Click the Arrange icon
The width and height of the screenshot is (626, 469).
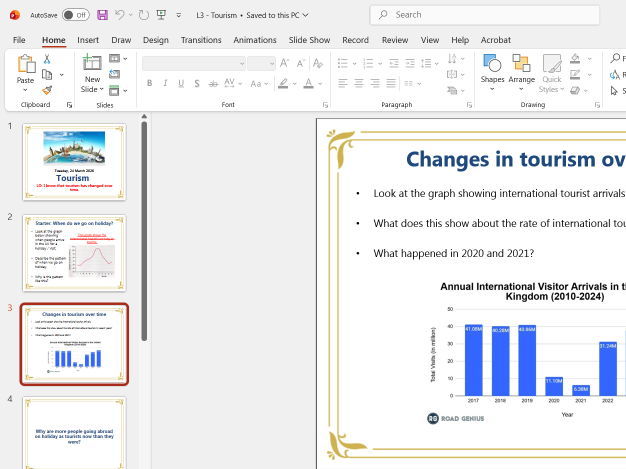[521, 70]
